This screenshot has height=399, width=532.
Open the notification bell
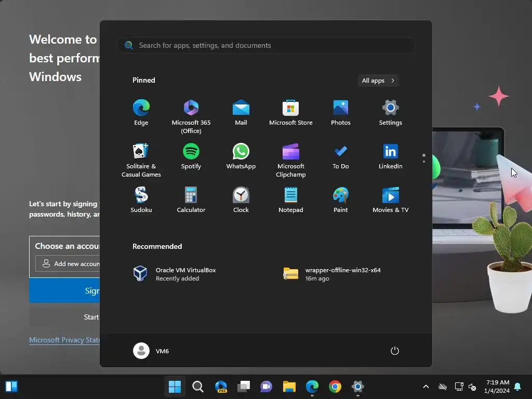pos(517,387)
